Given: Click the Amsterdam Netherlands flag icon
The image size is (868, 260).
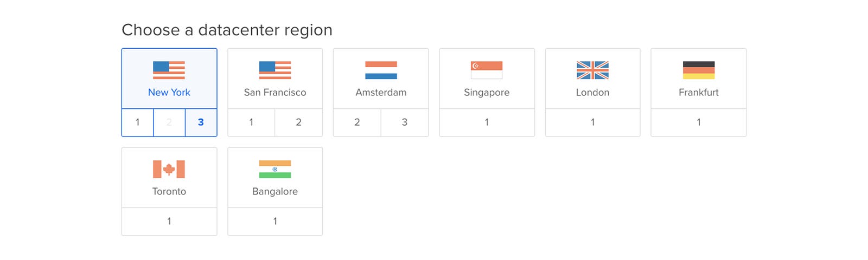Looking at the screenshot, I should 381,70.
